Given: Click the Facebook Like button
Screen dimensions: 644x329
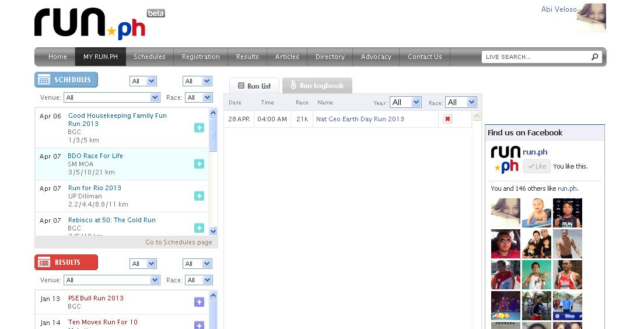Looking at the screenshot, I should pos(537,166).
